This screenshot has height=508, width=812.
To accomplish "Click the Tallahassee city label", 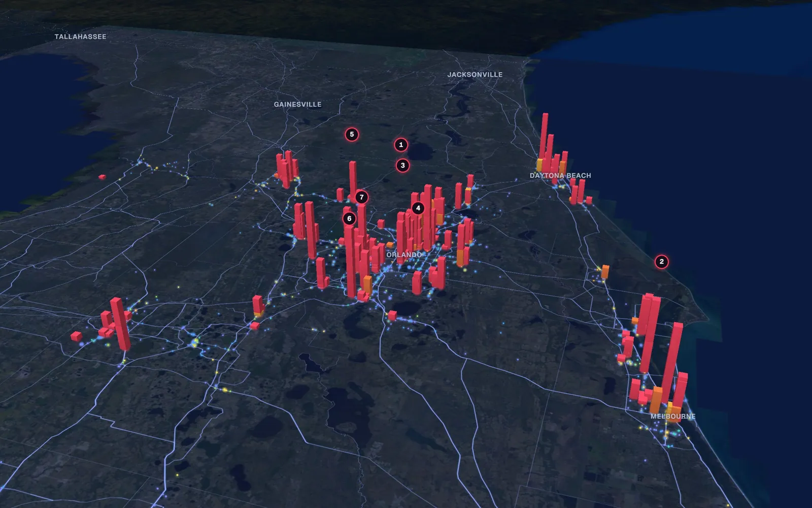I will [80, 37].
